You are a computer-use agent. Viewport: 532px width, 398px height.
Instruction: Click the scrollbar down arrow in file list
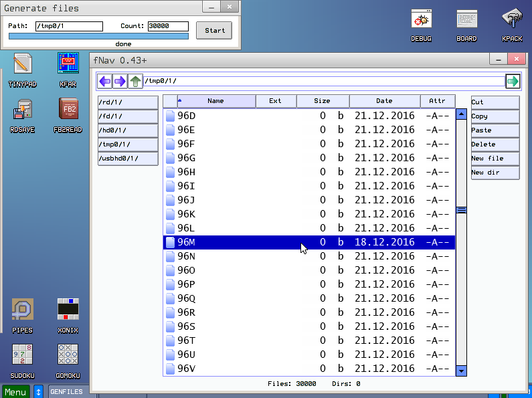pos(460,371)
